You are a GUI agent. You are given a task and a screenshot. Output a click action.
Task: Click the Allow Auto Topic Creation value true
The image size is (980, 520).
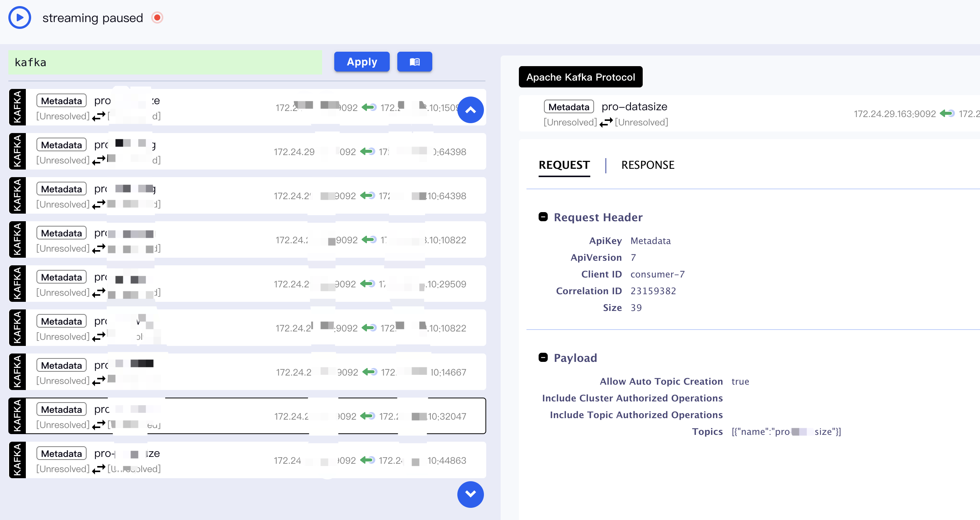740,381
